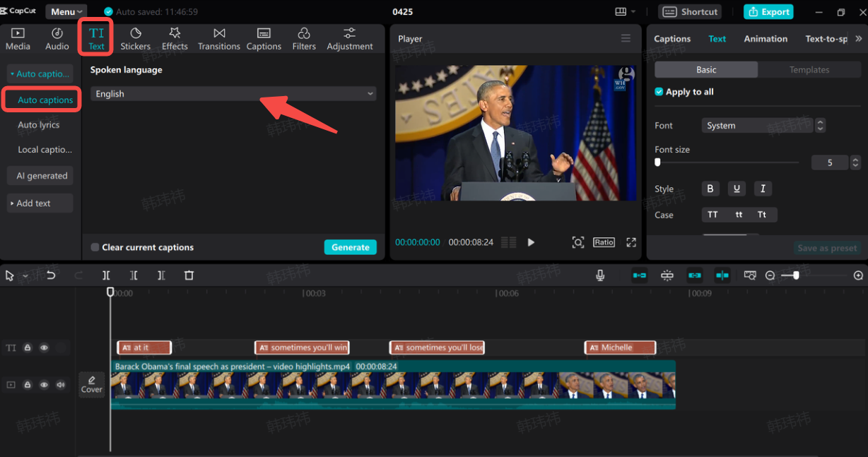868x457 pixels.
Task: Open the Audio tab
Action: click(57, 39)
